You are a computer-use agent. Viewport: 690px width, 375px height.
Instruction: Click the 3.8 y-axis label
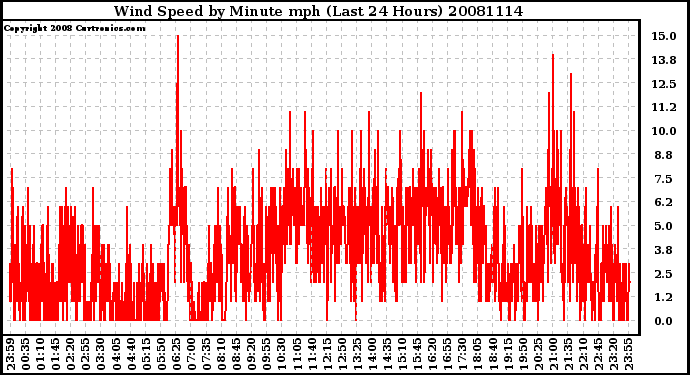(x=664, y=250)
